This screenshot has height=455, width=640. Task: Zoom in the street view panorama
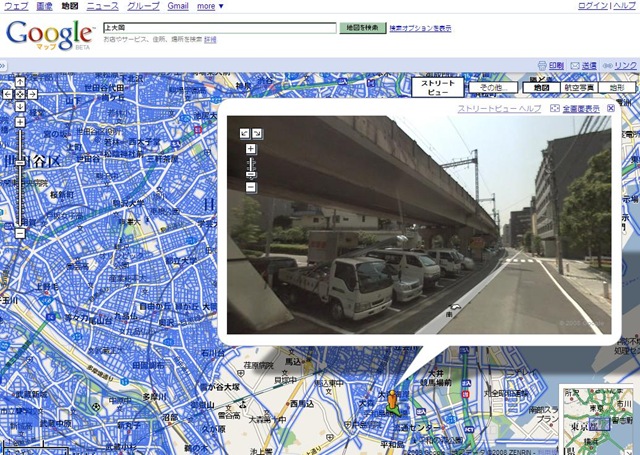point(251,149)
